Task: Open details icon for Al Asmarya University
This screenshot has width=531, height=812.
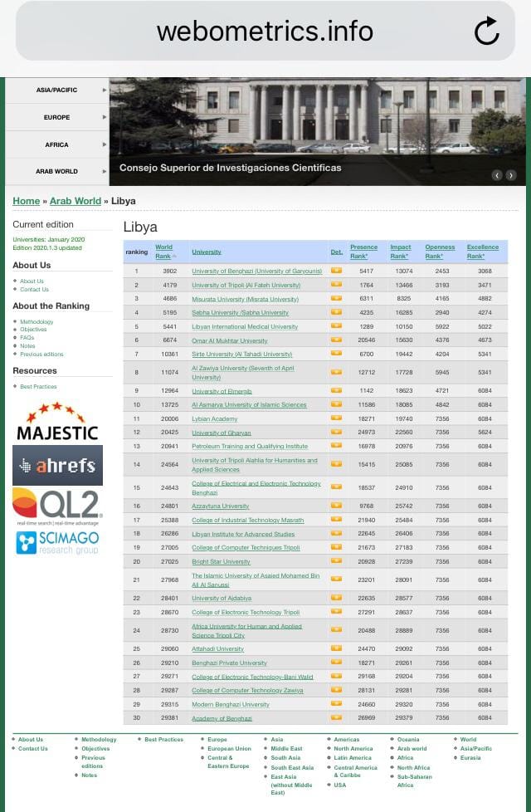Action: pos(336,404)
